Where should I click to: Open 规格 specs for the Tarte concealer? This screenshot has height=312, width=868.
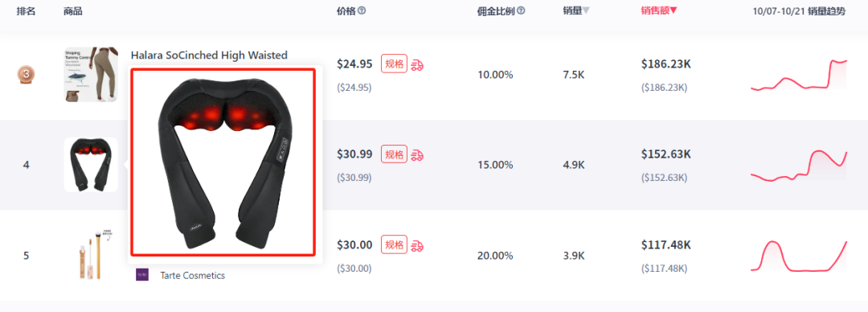coord(394,244)
